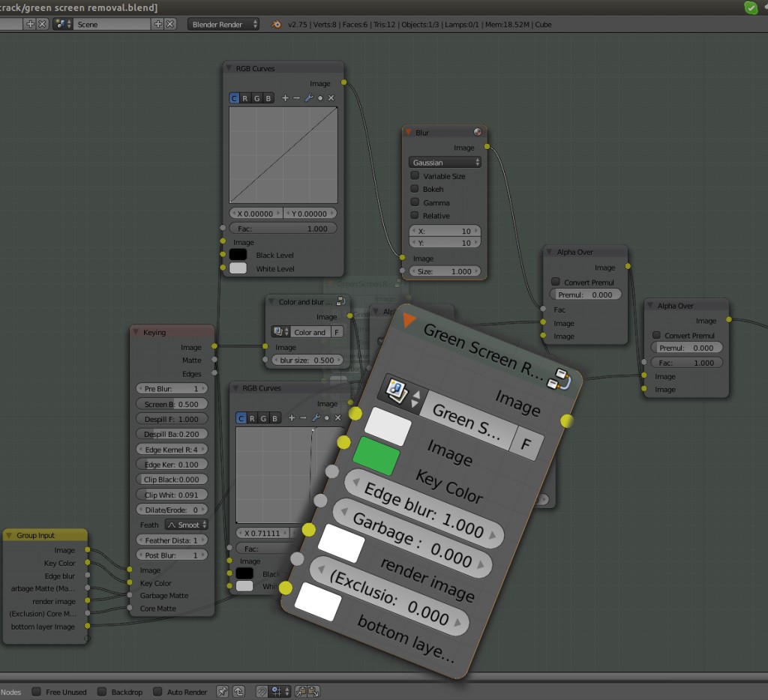The image size is (768, 700).
Task: Click the zoom-in plus icon in the top RGB Curves node
Action: (285, 98)
